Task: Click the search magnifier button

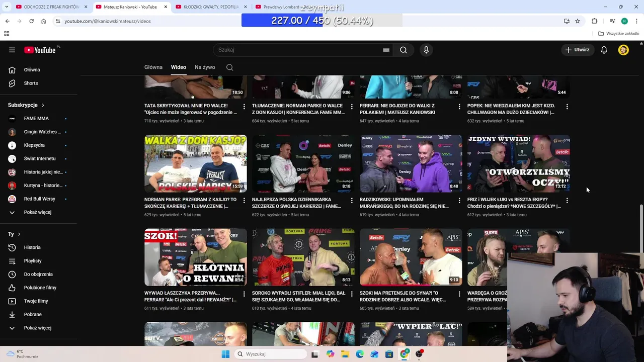Action: click(x=404, y=50)
